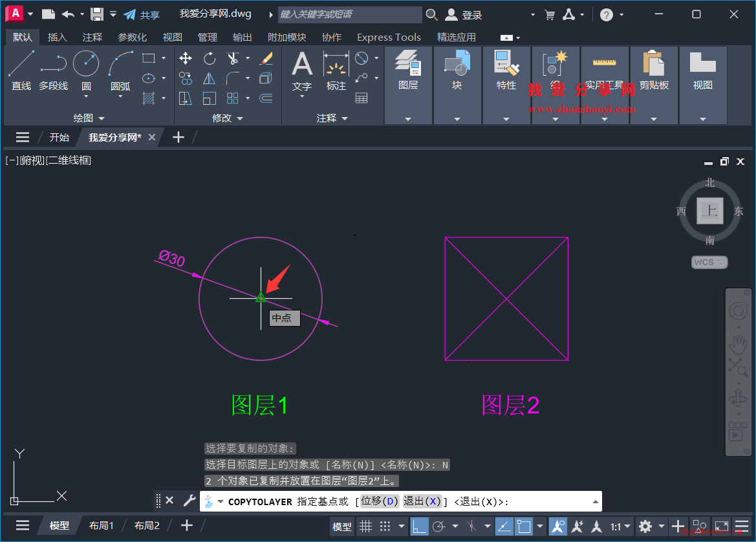The width and height of the screenshot is (756, 542).
Task: Open the 图层 panel dropdown arrow
Action: click(x=408, y=119)
